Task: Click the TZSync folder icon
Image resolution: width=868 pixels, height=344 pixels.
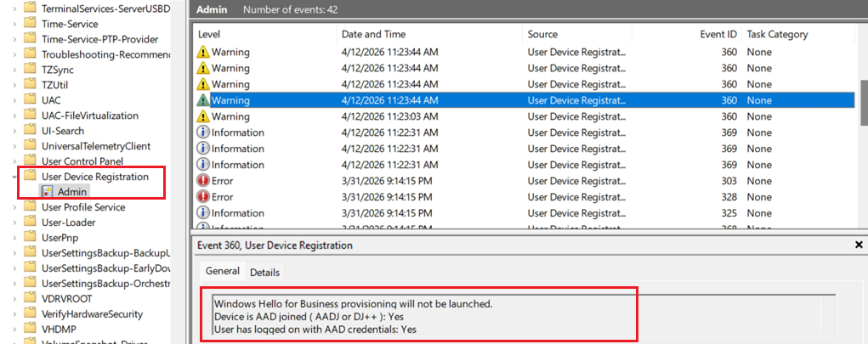Action: (x=31, y=70)
